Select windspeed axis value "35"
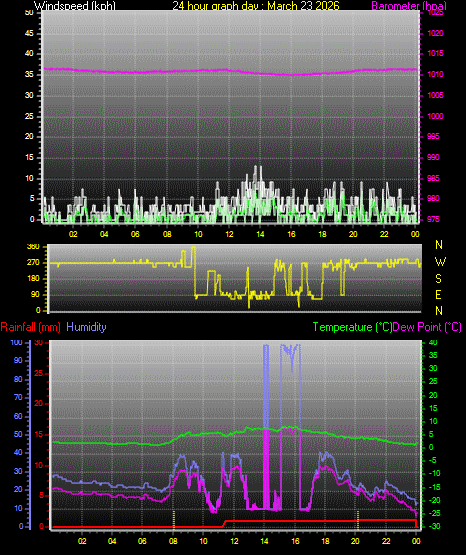 29,74
